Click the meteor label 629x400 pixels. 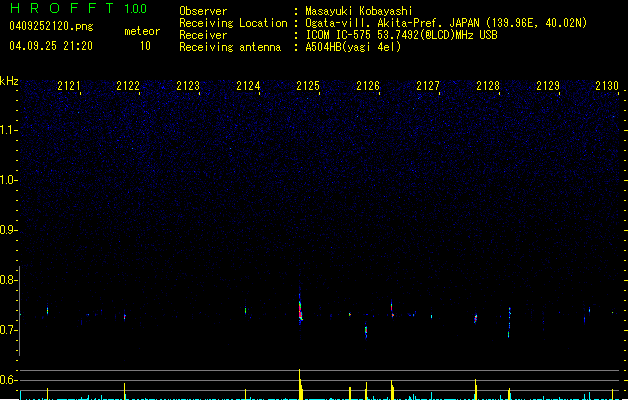(x=142, y=31)
